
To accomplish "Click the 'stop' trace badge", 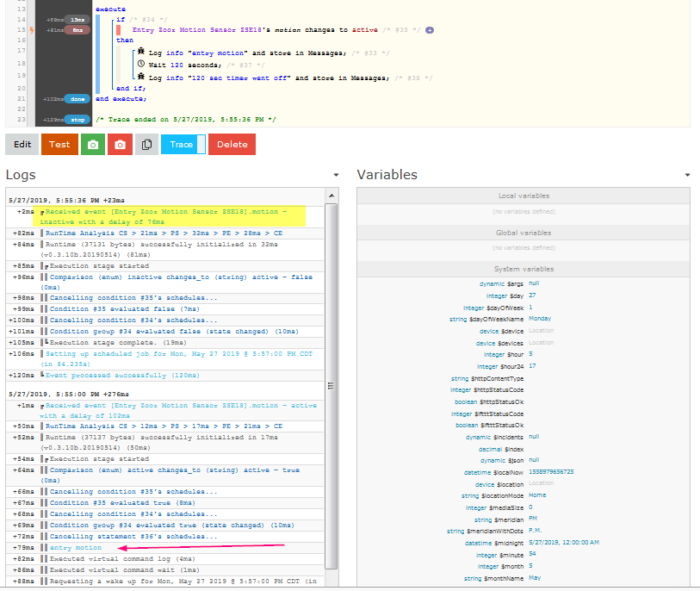I will [x=77, y=120].
